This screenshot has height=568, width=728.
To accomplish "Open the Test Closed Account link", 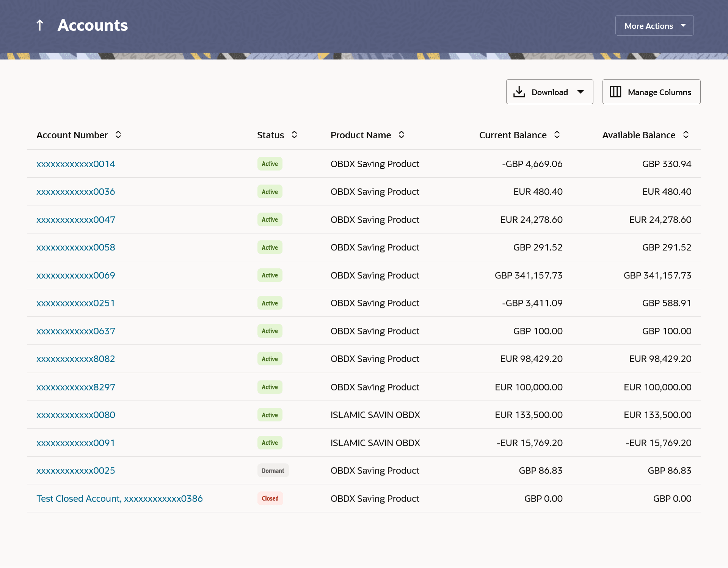I will [119, 499].
